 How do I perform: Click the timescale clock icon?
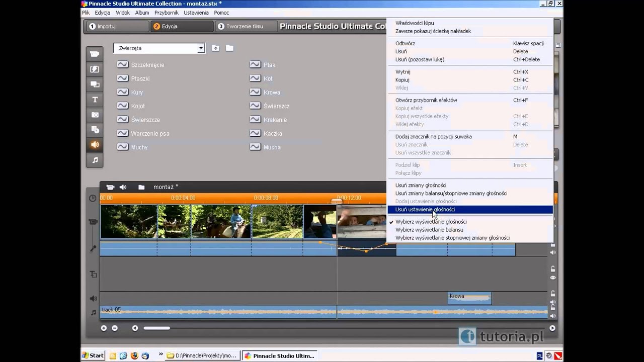[x=93, y=198]
